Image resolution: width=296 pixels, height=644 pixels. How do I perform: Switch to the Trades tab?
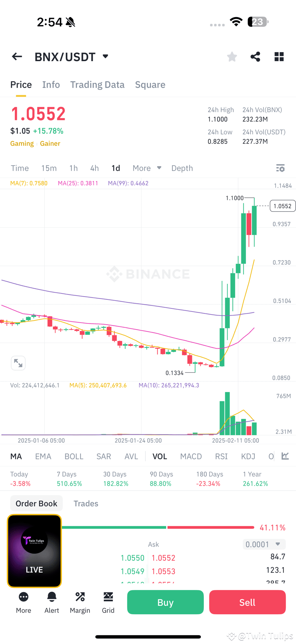(86, 503)
